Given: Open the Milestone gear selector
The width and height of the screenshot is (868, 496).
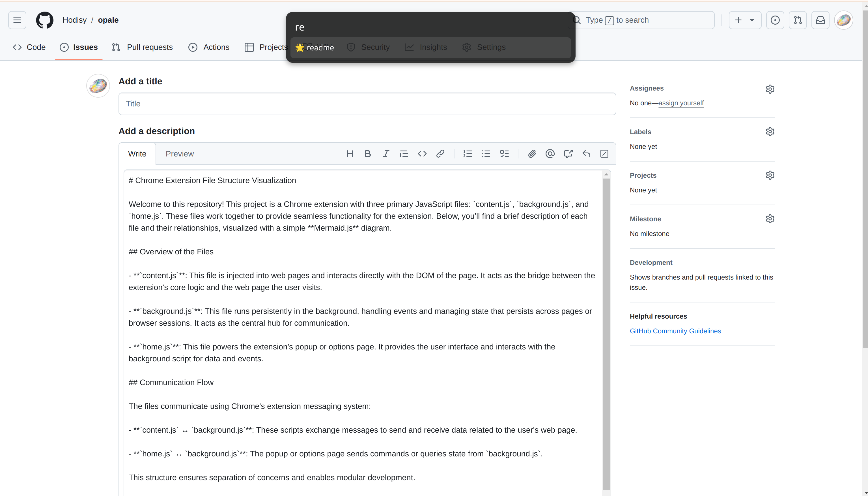Looking at the screenshot, I should point(770,219).
